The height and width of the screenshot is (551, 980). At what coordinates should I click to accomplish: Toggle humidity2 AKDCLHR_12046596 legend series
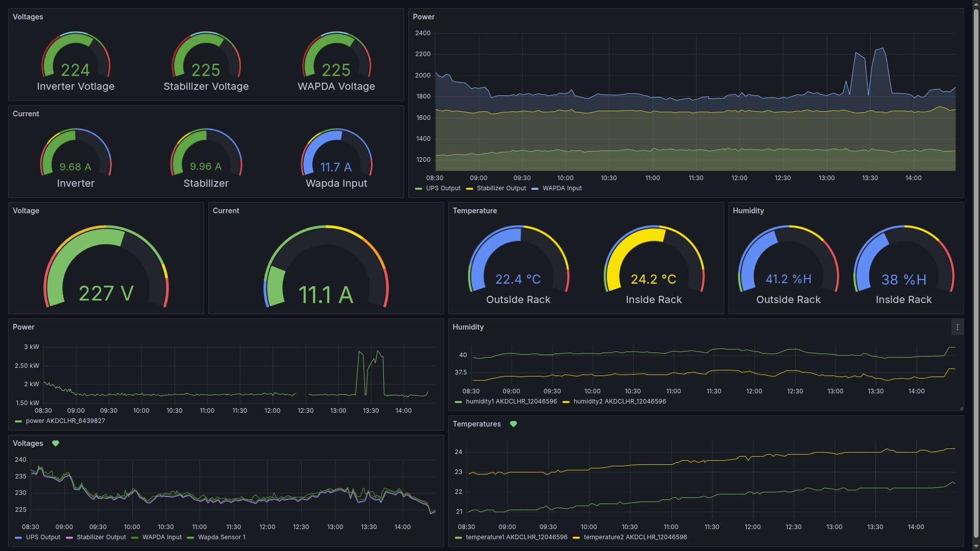click(619, 402)
